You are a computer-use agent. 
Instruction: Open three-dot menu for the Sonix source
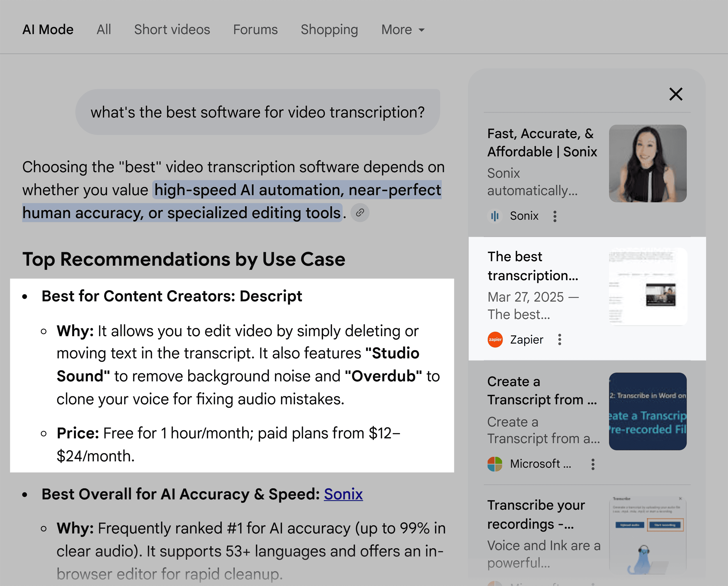(x=555, y=216)
